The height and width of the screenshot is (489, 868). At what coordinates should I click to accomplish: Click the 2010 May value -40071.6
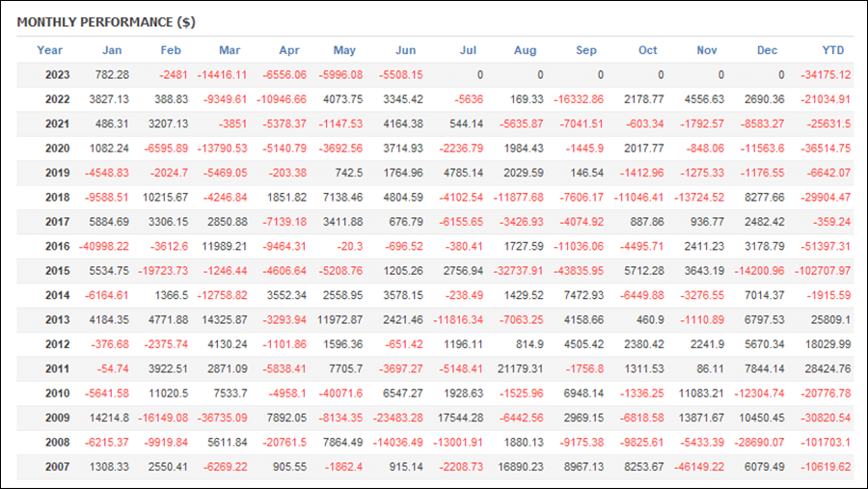340,394
